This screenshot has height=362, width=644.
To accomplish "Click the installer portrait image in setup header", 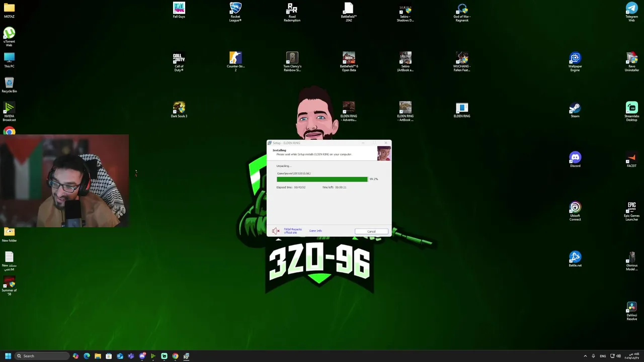I will pyautogui.click(x=383, y=153).
